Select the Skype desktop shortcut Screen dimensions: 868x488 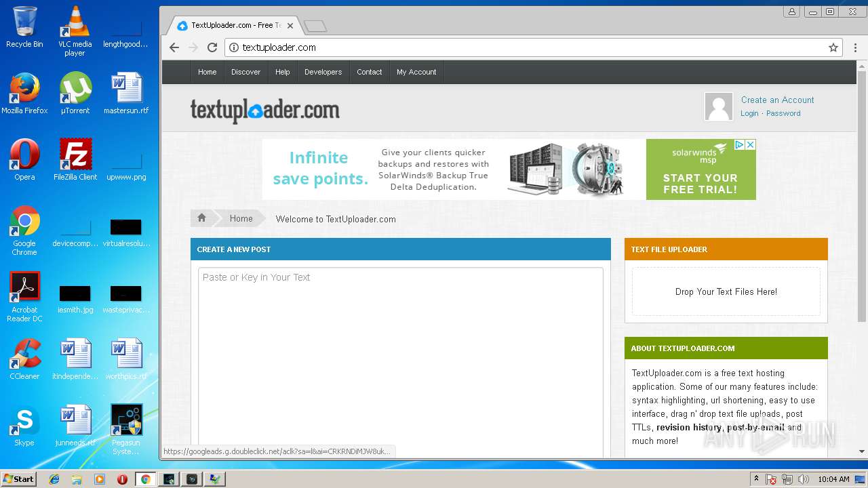tap(24, 425)
